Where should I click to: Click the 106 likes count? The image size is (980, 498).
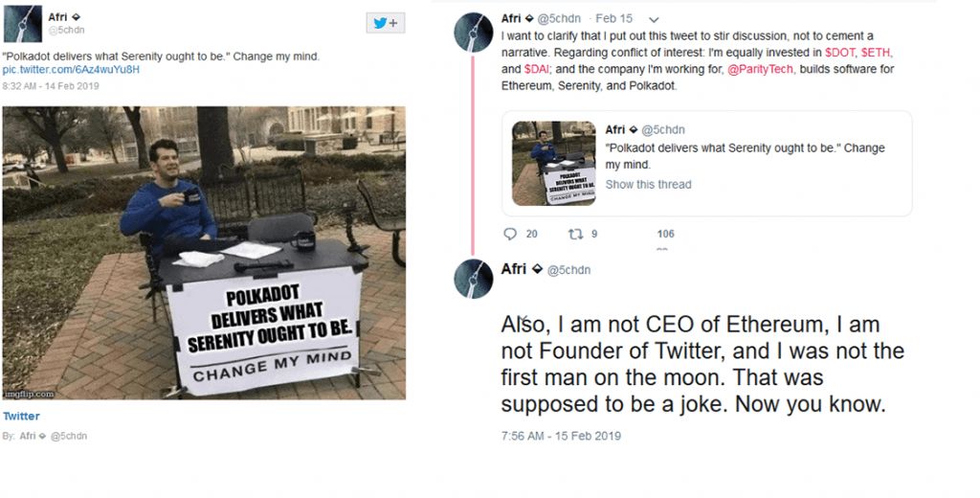(x=665, y=234)
